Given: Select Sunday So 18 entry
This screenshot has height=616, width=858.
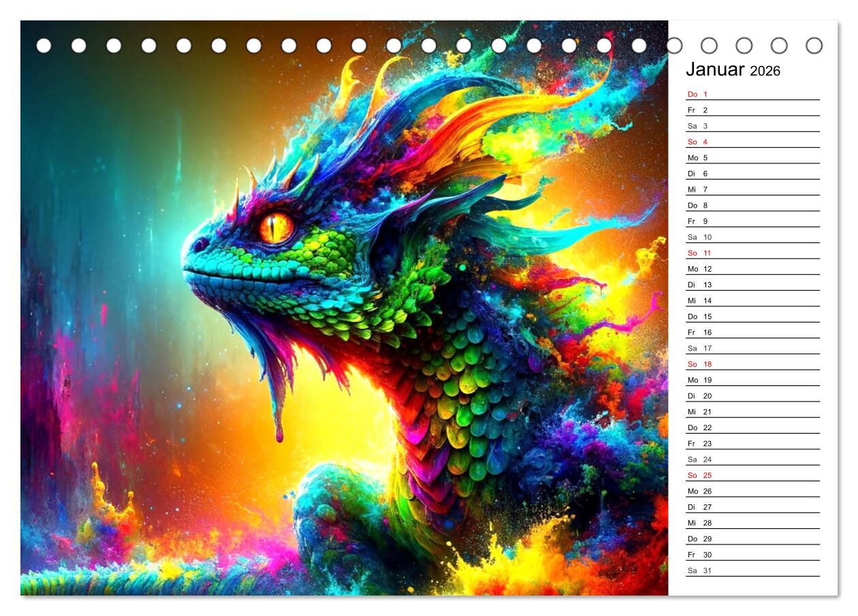Looking at the screenshot, I should point(752,364).
